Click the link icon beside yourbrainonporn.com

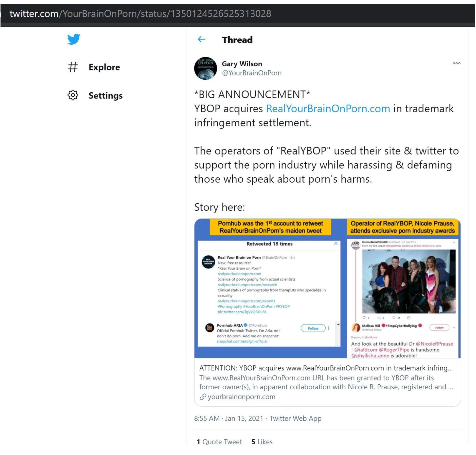[203, 397]
